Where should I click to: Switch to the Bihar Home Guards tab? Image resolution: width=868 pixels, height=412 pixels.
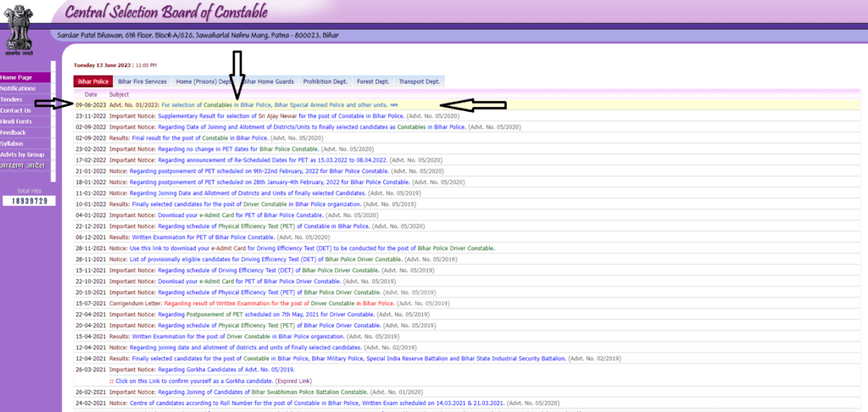point(269,81)
